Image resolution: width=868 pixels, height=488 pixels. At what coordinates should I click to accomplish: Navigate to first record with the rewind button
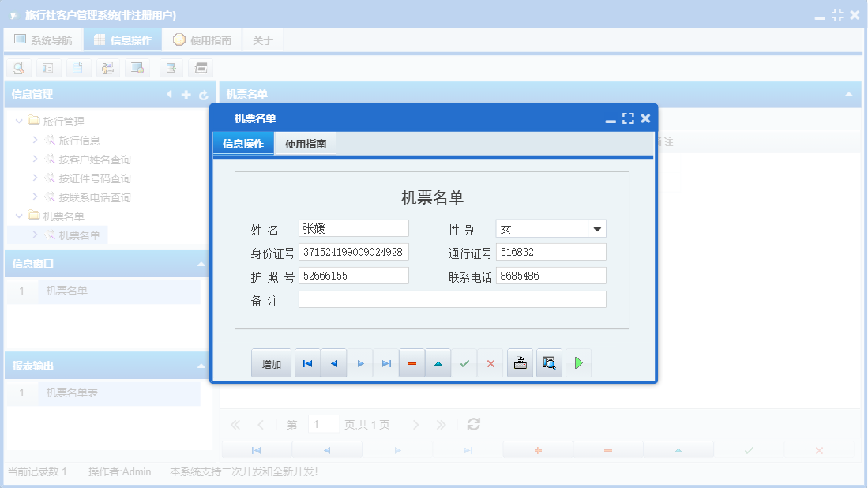(x=307, y=362)
